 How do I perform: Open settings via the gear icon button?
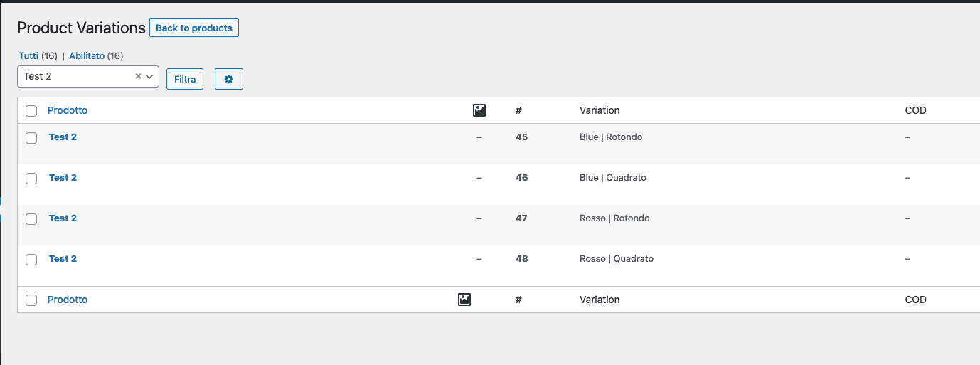229,79
